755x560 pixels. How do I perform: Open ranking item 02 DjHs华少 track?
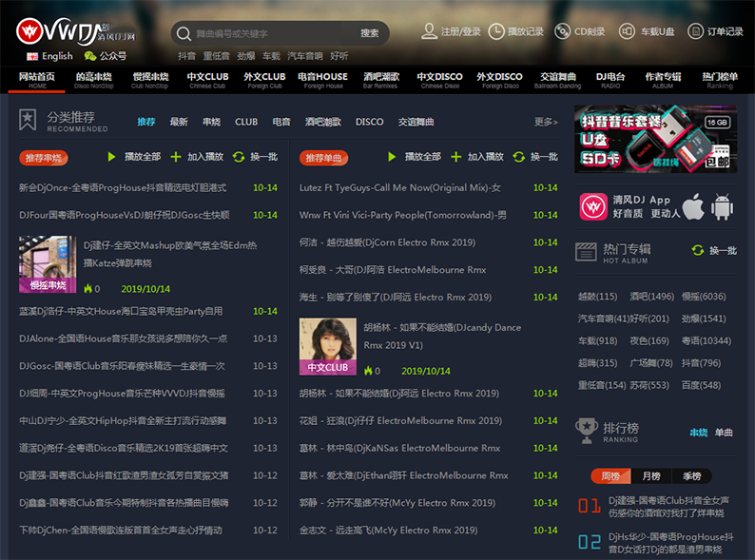670,543
